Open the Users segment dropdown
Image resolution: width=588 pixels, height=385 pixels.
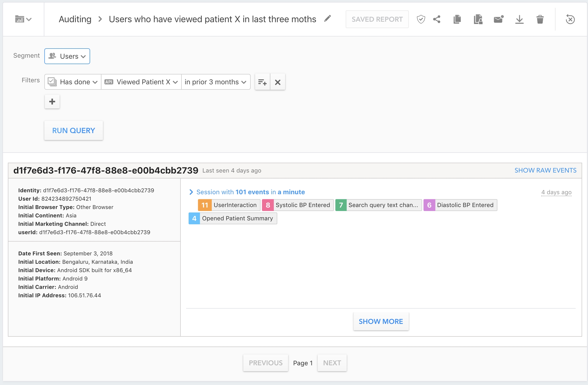click(x=67, y=56)
